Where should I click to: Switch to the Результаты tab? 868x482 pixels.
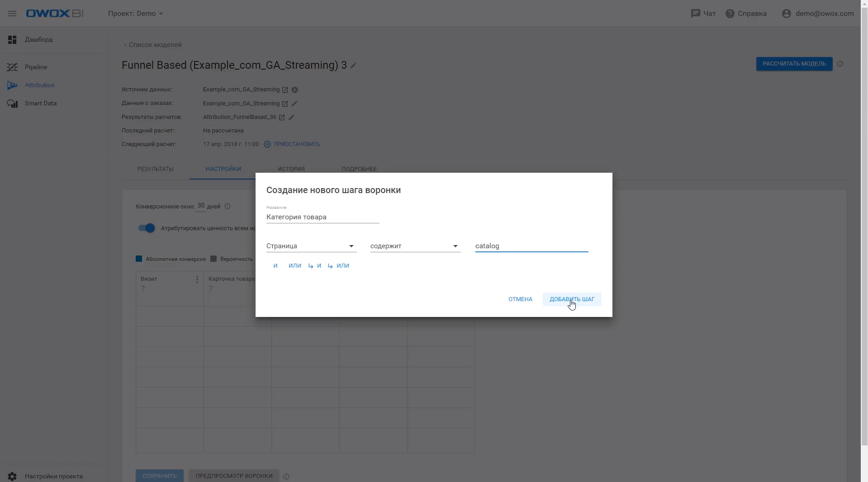155,169
